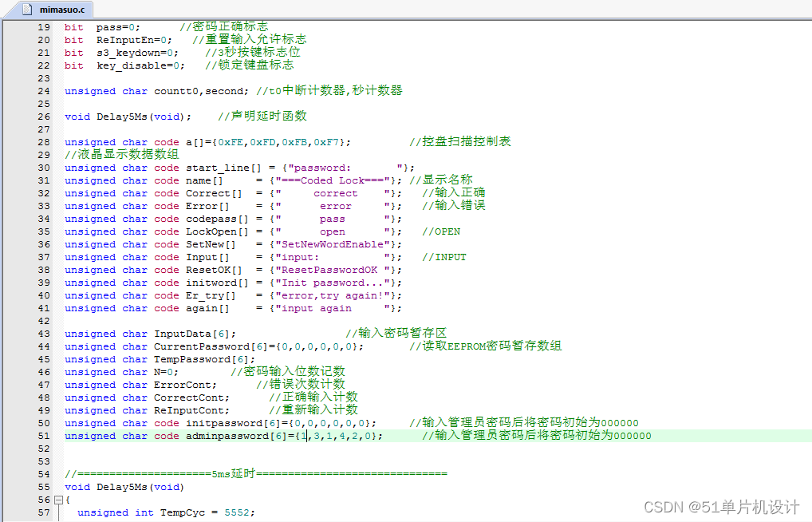812x522 pixels.
Task: Click the 'TempCyc = 5552;' statement
Action: (x=207, y=512)
